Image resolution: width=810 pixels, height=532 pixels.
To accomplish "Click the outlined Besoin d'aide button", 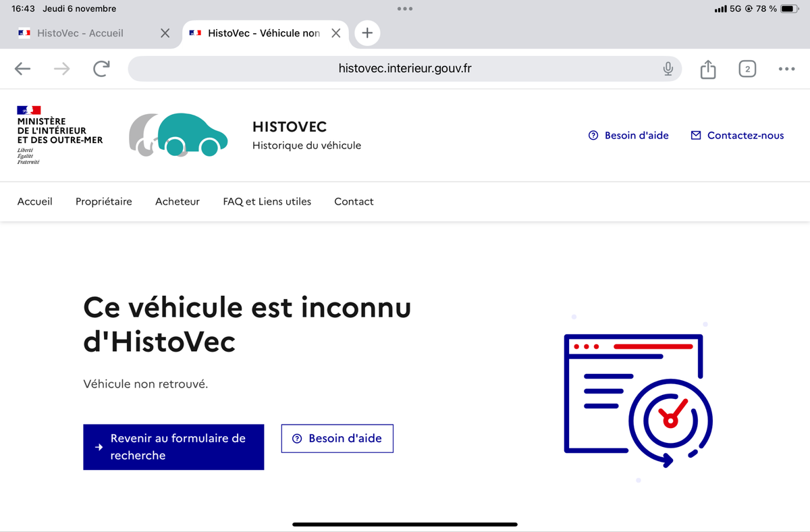I will click(x=337, y=438).
